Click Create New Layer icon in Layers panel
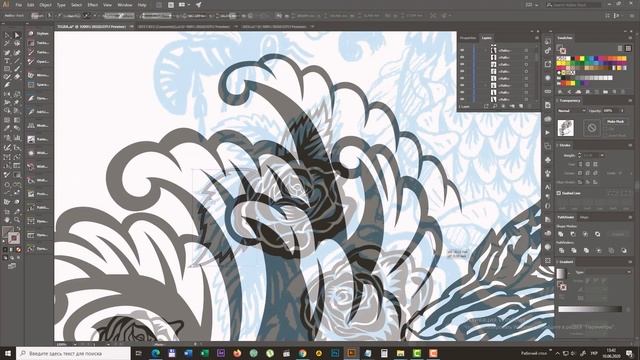640x360 pixels. pyautogui.click(x=521, y=106)
